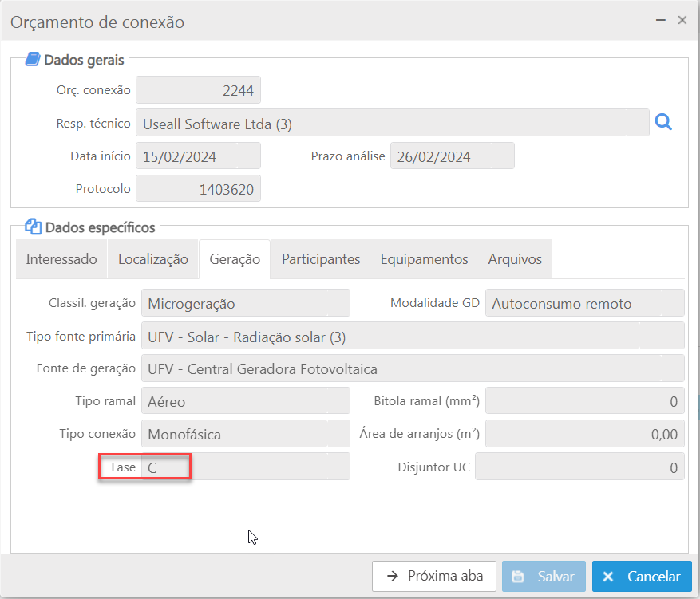700x599 pixels.
Task: Close the Orçamento de conexão window
Action: [x=682, y=20]
